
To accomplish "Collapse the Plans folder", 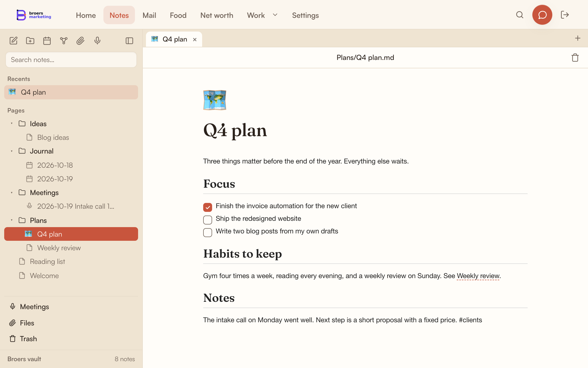I will [12, 220].
